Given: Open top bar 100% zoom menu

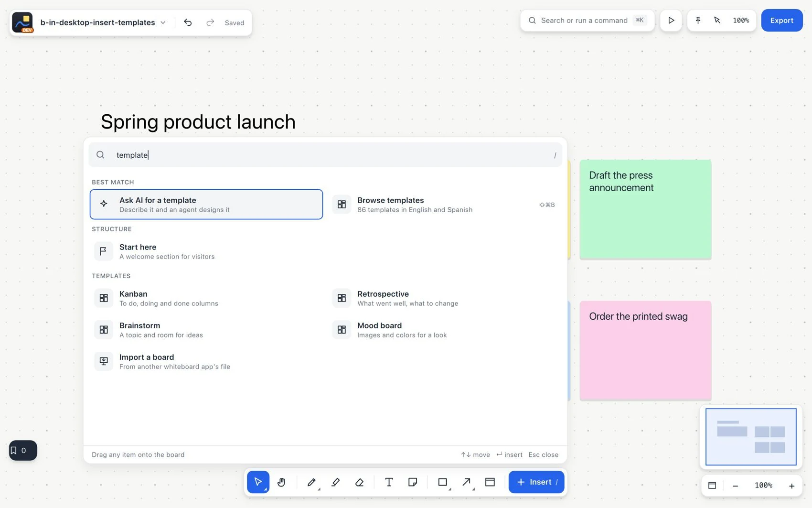Looking at the screenshot, I should pos(741,20).
